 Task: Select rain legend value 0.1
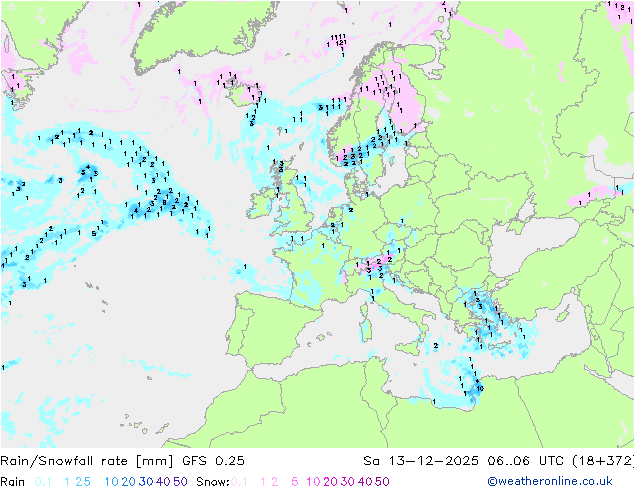(x=43, y=482)
